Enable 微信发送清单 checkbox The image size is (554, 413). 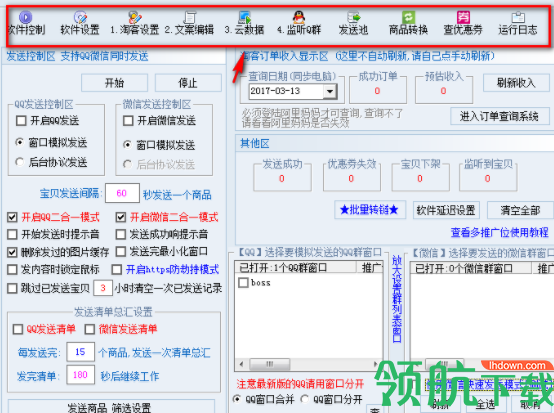tap(90, 329)
